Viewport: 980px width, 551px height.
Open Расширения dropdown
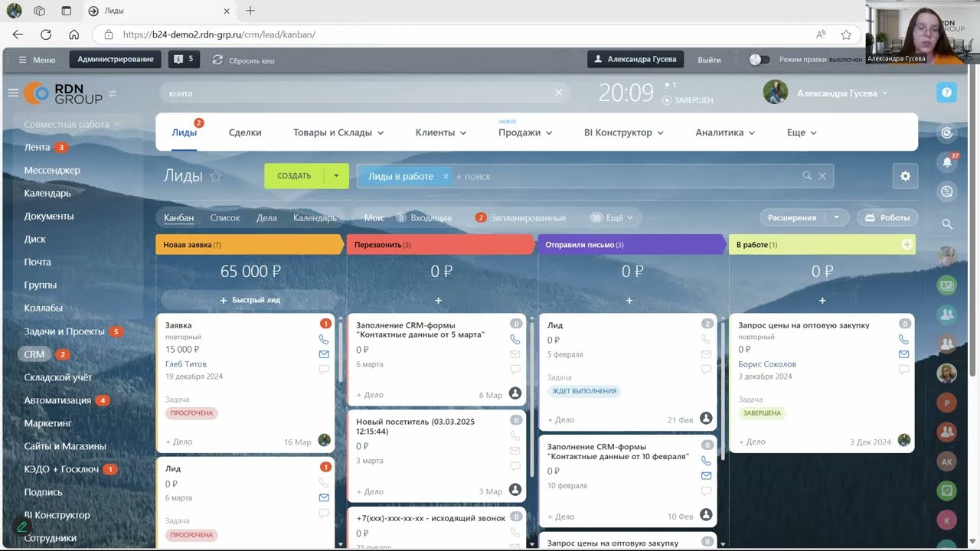(836, 217)
